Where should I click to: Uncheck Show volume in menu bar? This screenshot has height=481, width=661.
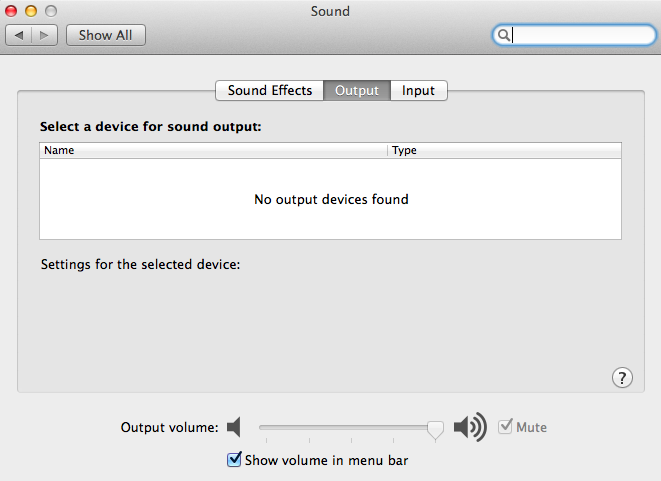234,460
